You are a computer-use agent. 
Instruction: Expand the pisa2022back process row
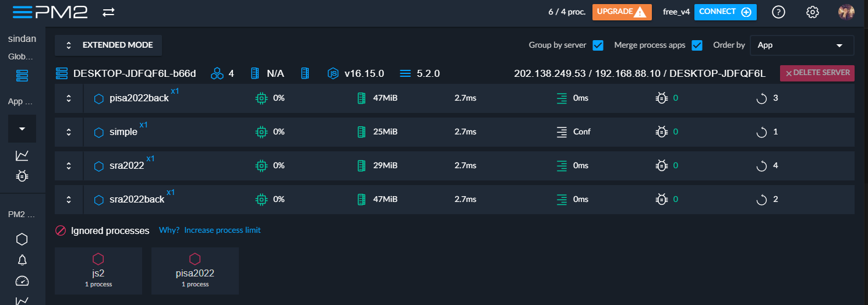click(x=69, y=98)
